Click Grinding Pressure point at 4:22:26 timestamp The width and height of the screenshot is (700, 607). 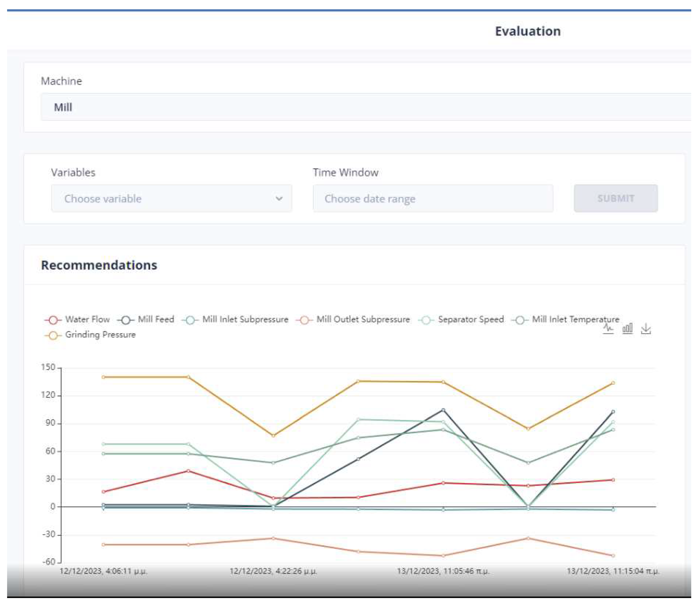[273, 436]
